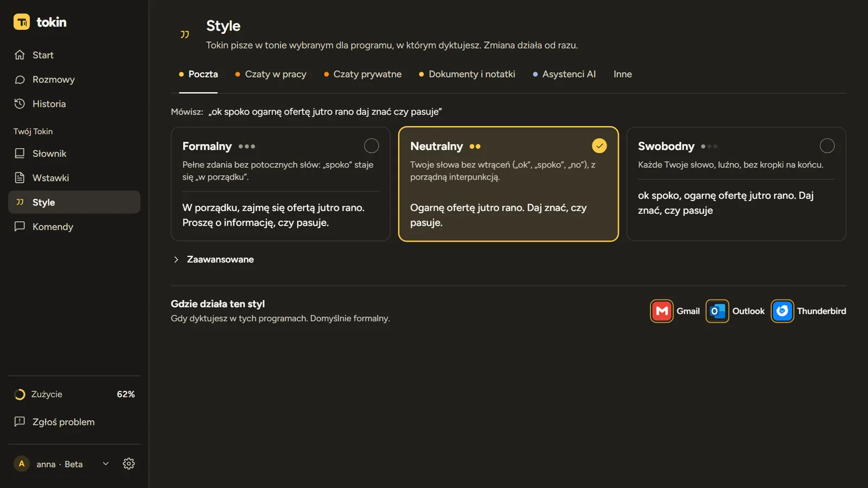This screenshot has width=868, height=488.
Task: Open Start via its home icon
Action: point(20,55)
